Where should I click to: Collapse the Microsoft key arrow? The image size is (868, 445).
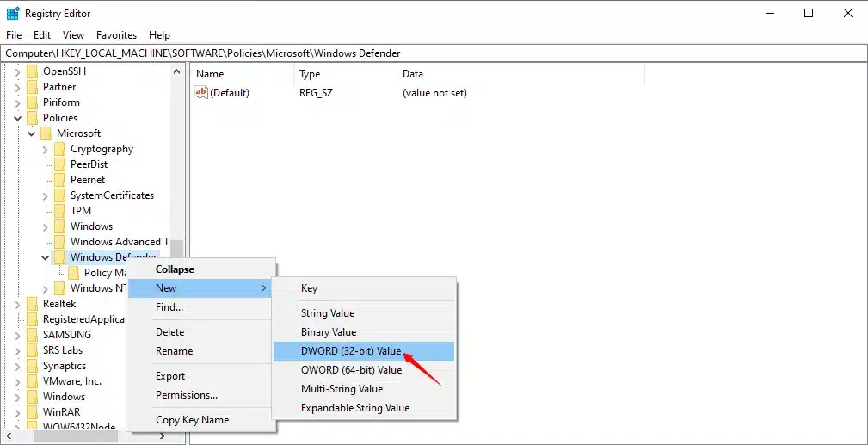point(32,133)
